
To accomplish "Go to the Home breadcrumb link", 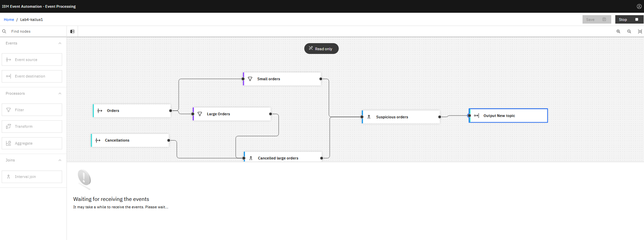I will click(x=9, y=20).
